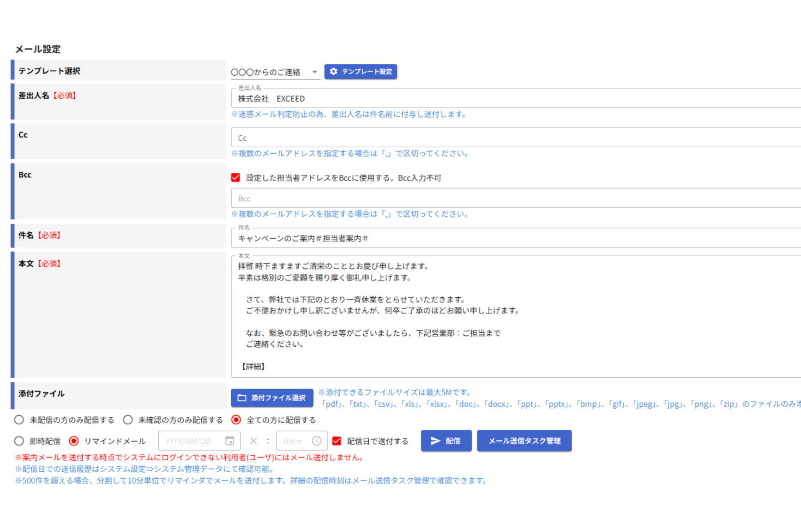The height and width of the screenshot is (532, 801).
Task: Click the Bcc input field
Action: [x=516, y=198]
